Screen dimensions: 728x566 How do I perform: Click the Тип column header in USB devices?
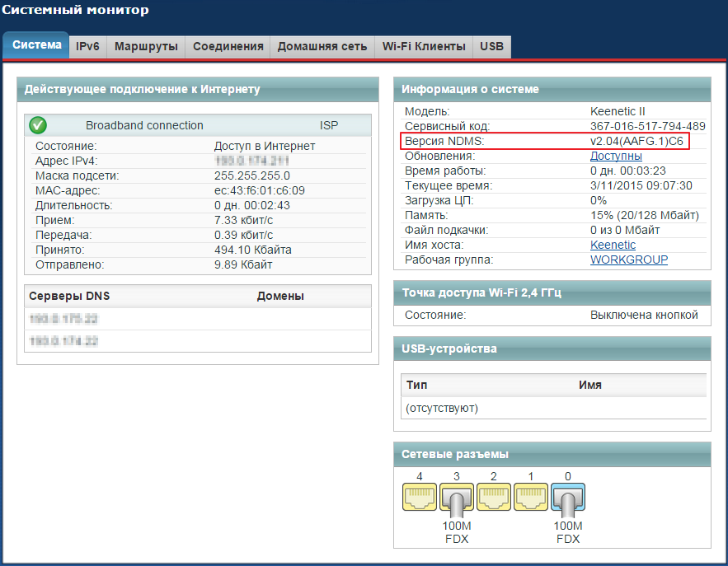pos(417,385)
